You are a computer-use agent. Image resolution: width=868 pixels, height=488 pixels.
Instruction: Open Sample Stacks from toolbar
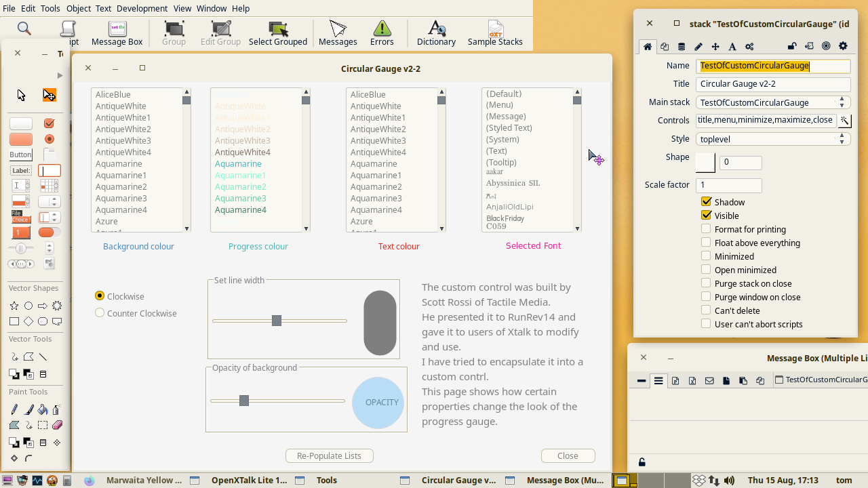[x=495, y=32]
